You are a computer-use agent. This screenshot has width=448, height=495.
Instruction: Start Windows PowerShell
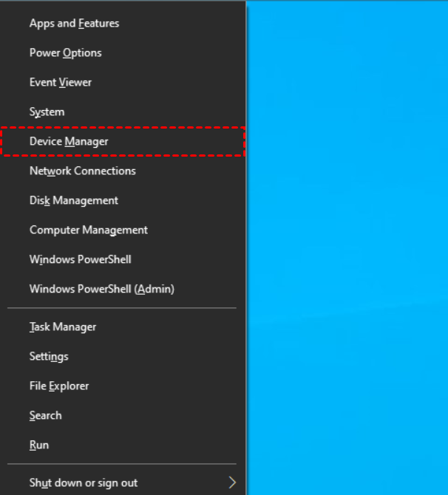(x=122, y=259)
